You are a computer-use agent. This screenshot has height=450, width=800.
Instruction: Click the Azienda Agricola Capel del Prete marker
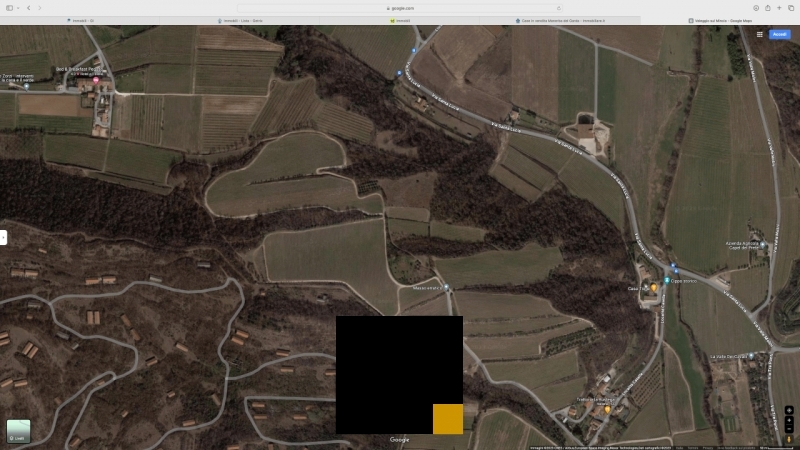[762, 244]
